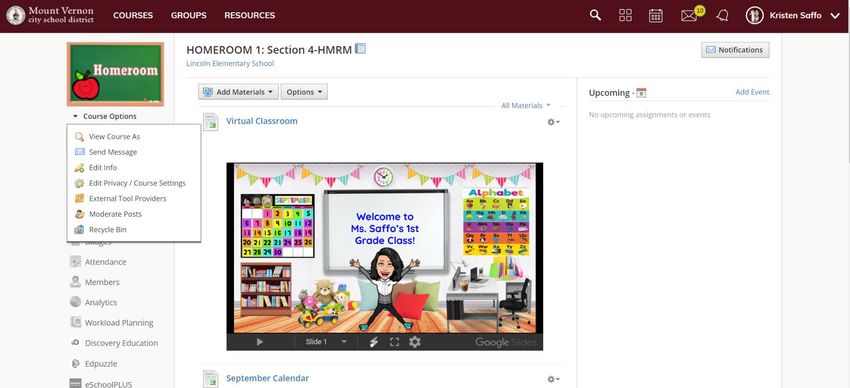
Task: Click the Upcoming calendar icon
Action: pos(641,93)
